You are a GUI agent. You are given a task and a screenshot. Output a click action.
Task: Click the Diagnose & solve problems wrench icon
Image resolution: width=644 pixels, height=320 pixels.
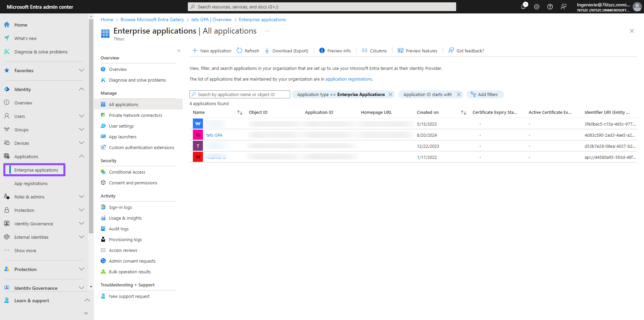(x=7, y=51)
